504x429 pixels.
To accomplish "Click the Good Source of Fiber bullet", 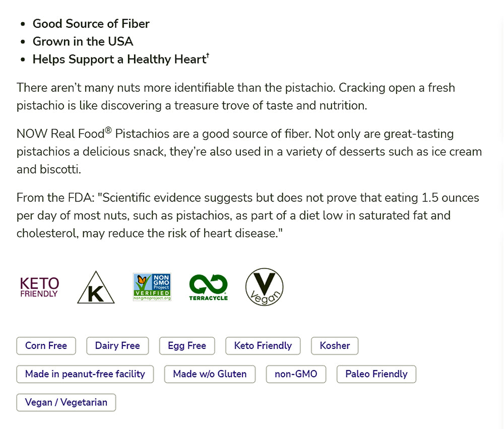I will pyautogui.click(x=91, y=24).
